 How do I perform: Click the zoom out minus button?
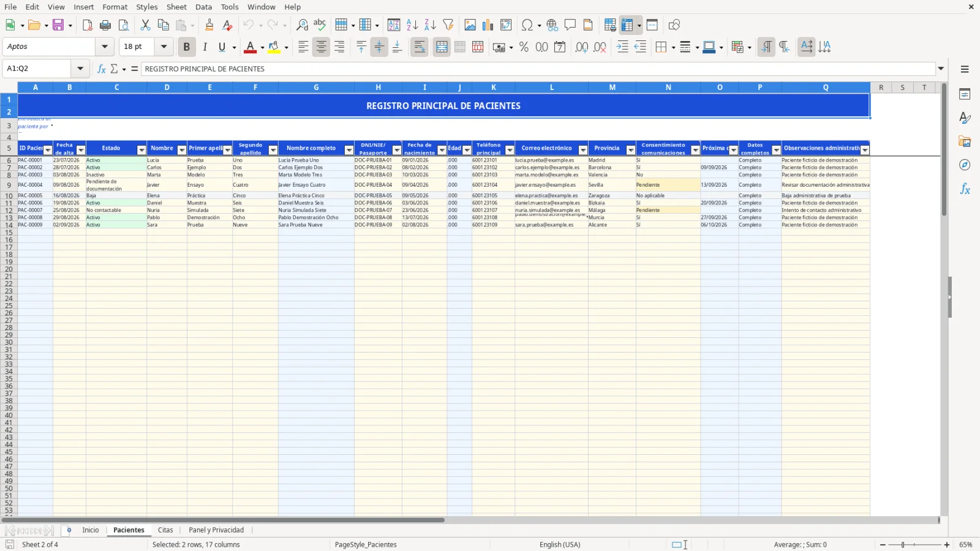[x=883, y=545]
